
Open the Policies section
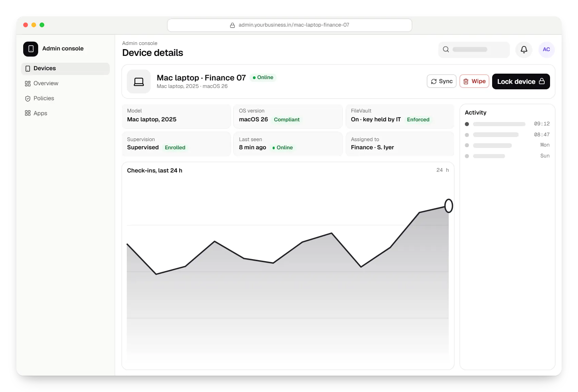65,99
